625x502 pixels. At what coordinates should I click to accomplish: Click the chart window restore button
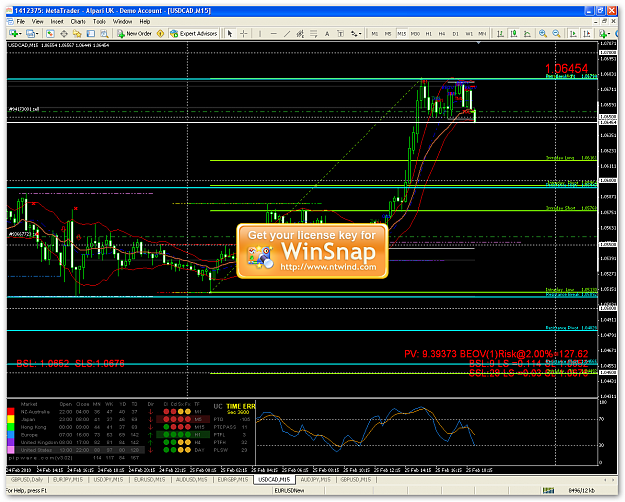tap(604, 22)
